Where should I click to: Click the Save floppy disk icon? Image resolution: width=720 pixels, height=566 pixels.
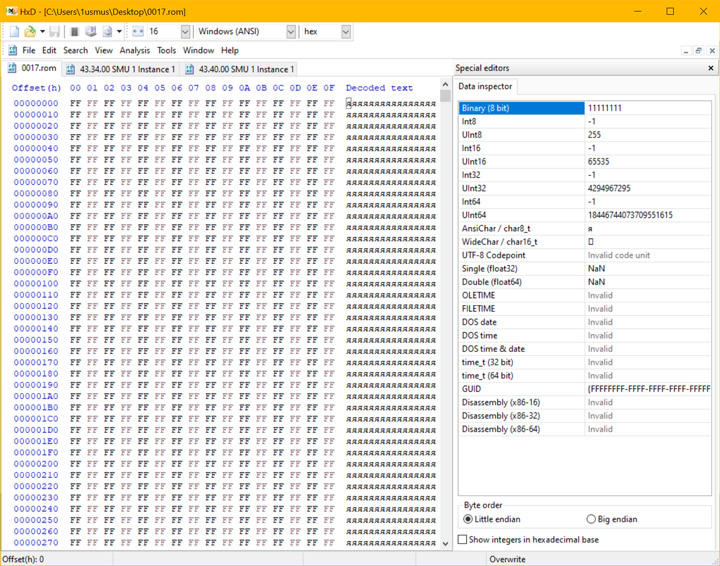click(55, 32)
